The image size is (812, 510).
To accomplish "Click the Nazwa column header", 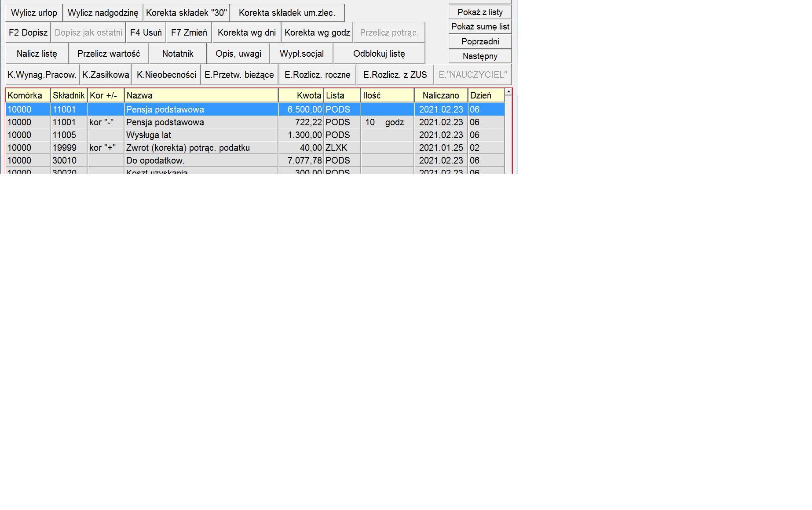I will click(x=201, y=95).
